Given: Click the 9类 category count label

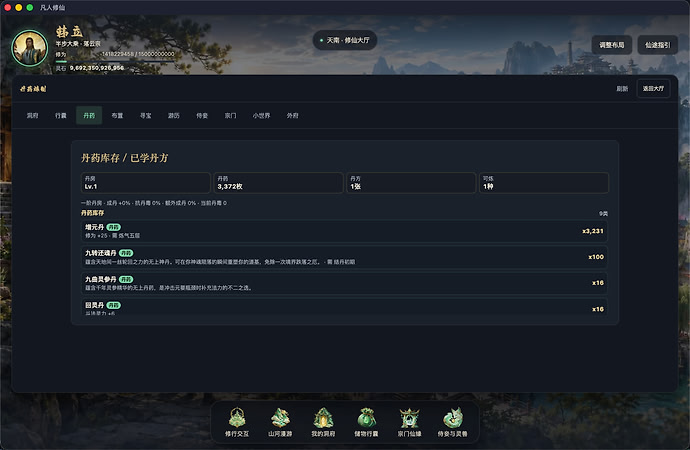Looking at the screenshot, I should tap(603, 213).
